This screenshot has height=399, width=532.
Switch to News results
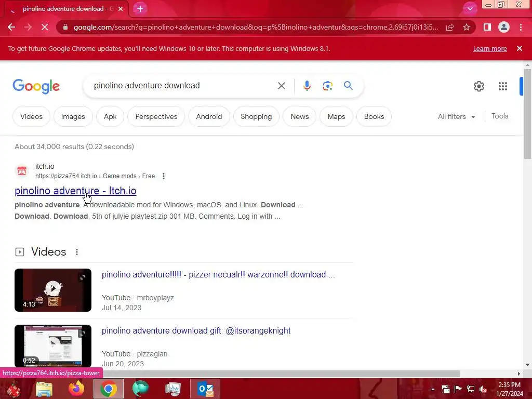(x=300, y=116)
